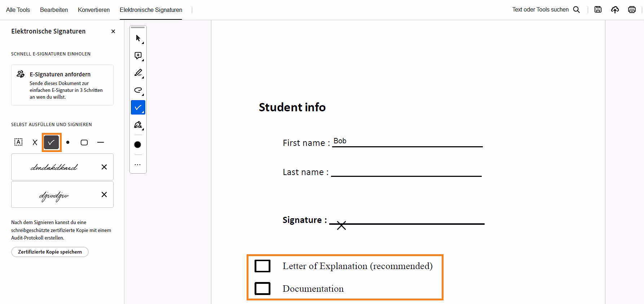Click the fountain pen sign tool

138,125
